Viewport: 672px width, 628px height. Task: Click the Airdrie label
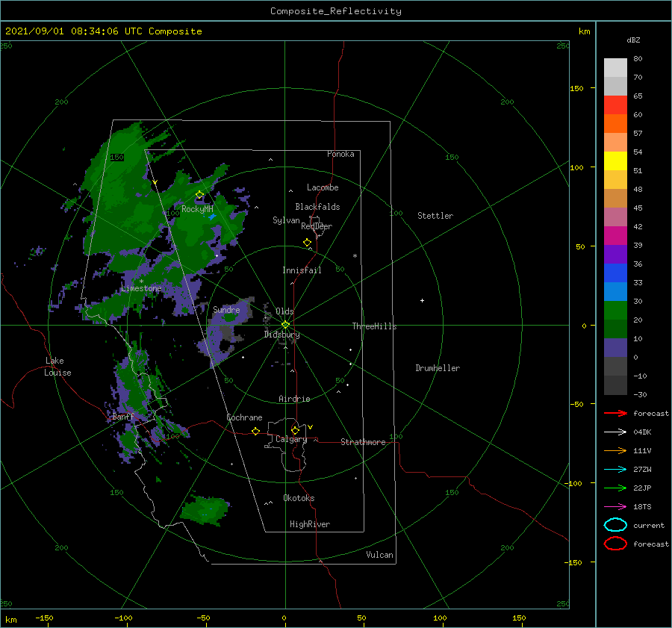[x=294, y=399]
